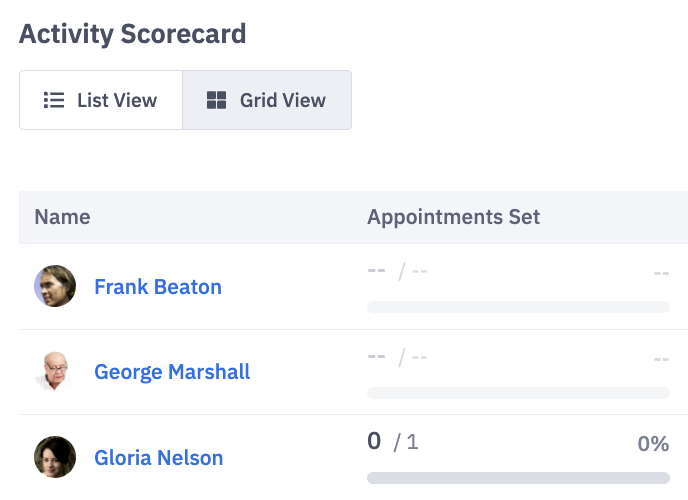Click Gloria Nelson's profile avatar
This screenshot has width=688, height=500.
(55, 457)
